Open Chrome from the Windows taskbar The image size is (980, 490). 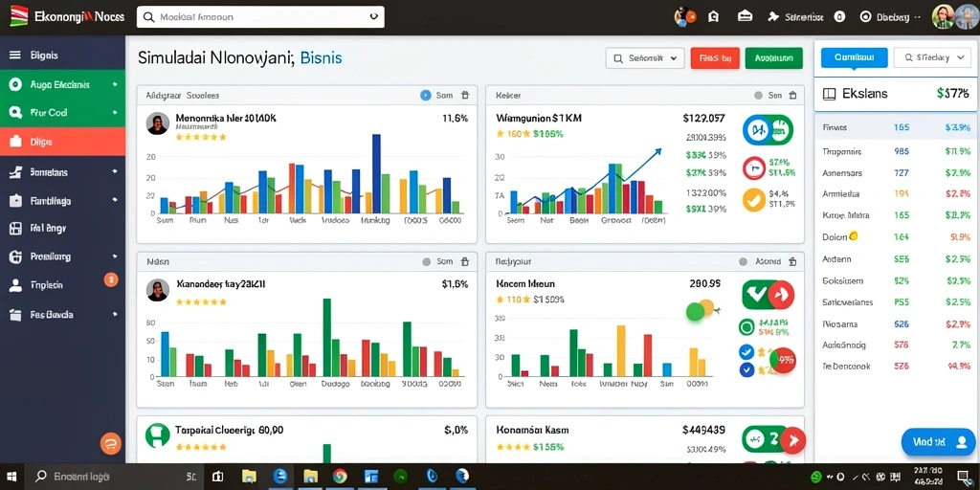click(340, 477)
